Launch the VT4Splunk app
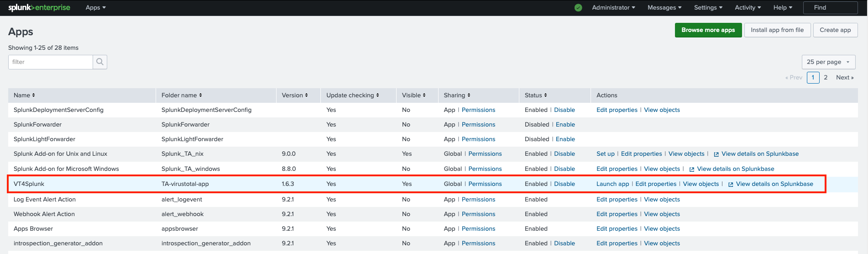868x254 pixels. (612, 184)
